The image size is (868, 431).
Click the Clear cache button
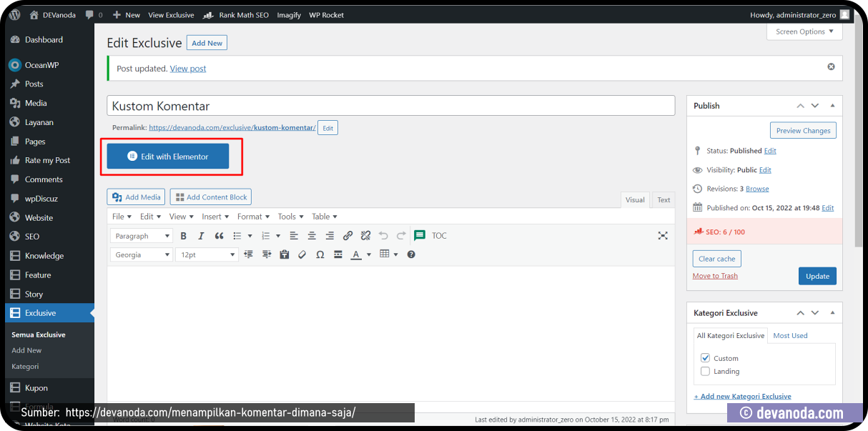click(x=717, y=259)
